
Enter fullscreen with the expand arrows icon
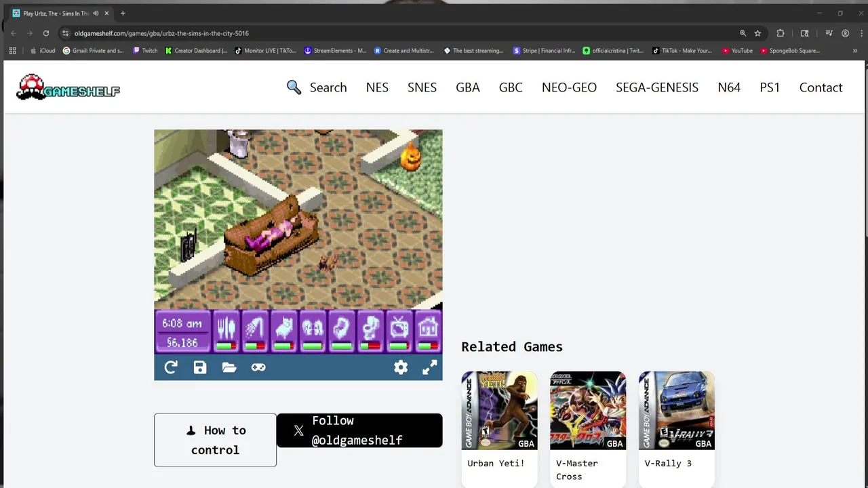(x=430, y=367)
